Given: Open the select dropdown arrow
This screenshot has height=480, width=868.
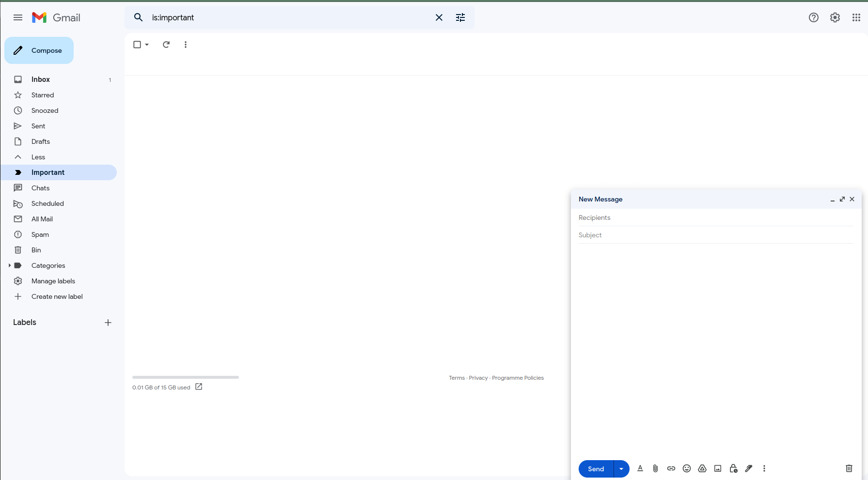Looking at the screenshot, I should 146,44.
